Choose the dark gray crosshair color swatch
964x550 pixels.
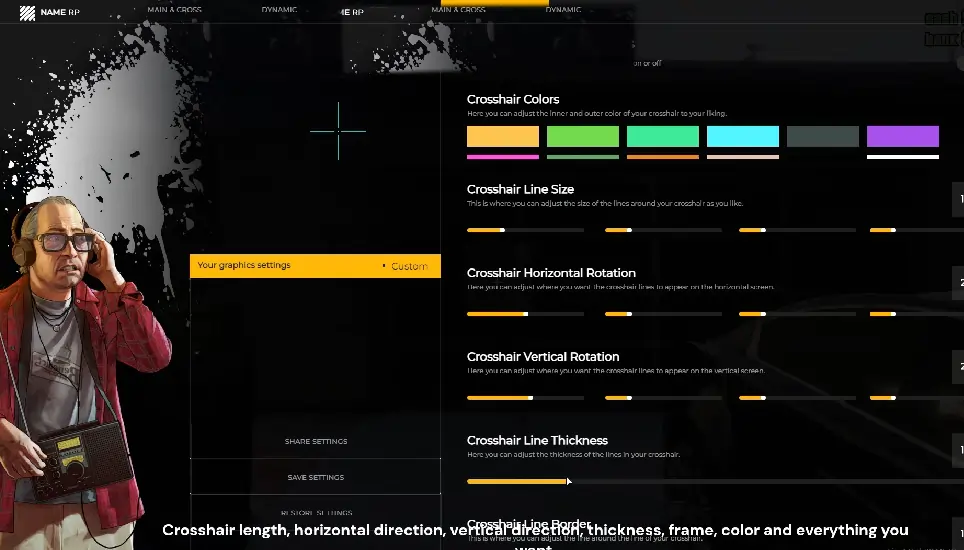click(823, 136)
